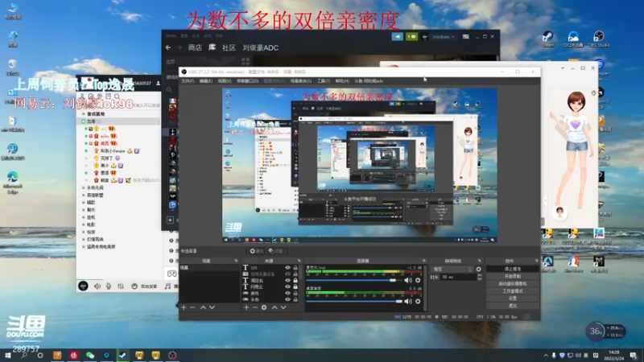644x362 pixels.
Task: Adjust 麦克风/Aux volume slider
Action: click(x=354, y=280)
